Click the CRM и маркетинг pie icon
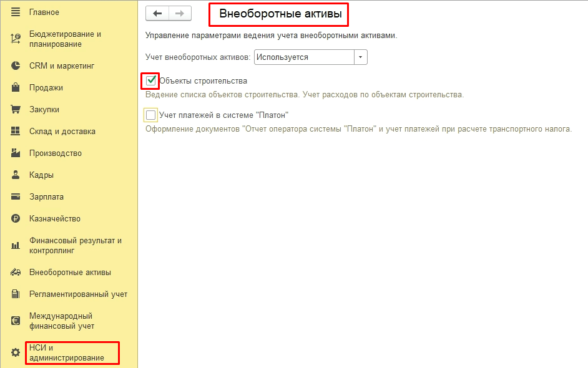The height and width of the screenshot is (368, 588). [x=16, y=65]
